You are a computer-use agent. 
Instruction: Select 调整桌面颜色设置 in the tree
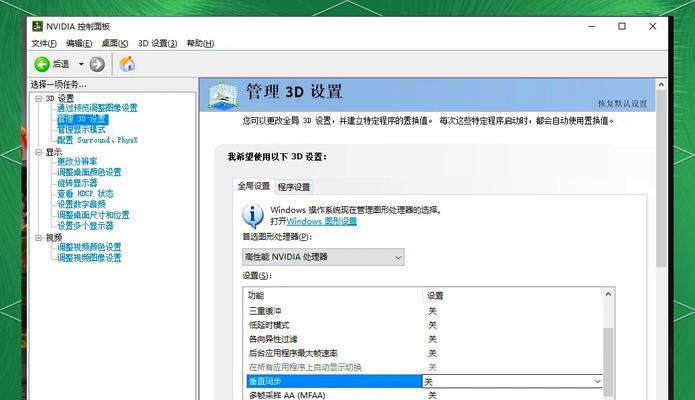click(89, 172)
